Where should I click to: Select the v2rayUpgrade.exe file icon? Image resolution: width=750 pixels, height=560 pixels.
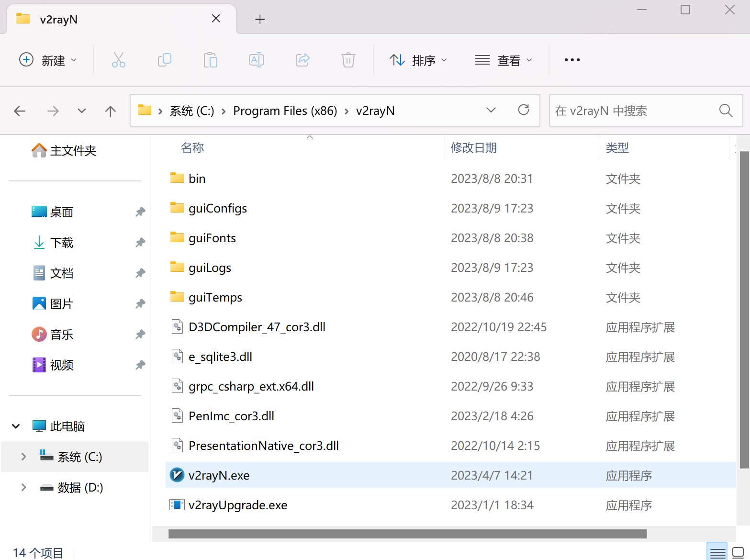(177, 504)
